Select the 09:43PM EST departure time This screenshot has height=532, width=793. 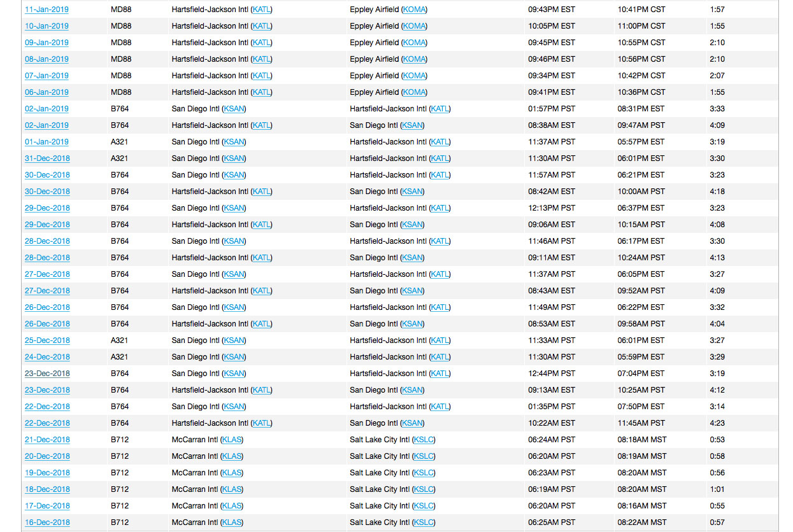pyautogui.click(x=552, y=10)
